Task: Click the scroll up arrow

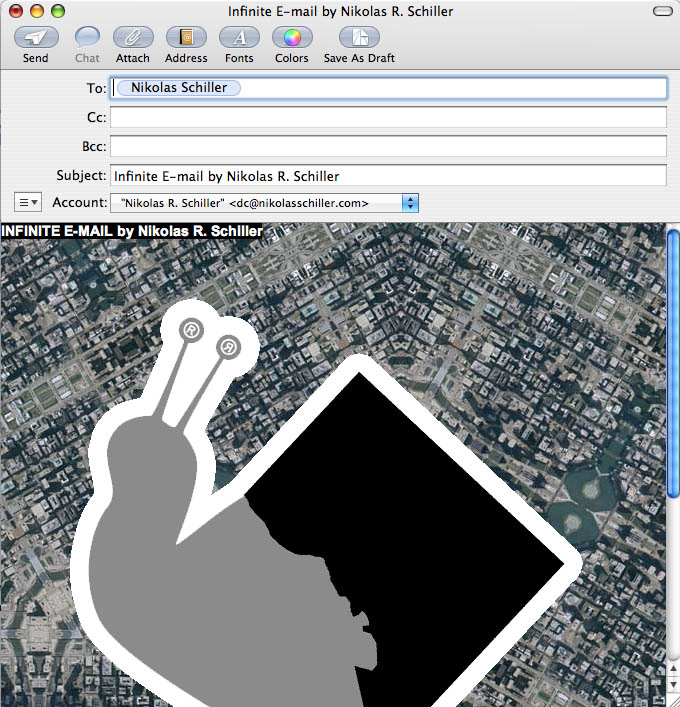Action: pos(673,669)
